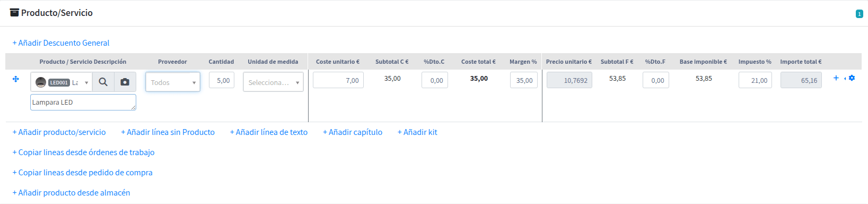Screen dimensions: 868x204
Task: Focus the Cantidad field showing 5,00
Action: click(222, 80)
